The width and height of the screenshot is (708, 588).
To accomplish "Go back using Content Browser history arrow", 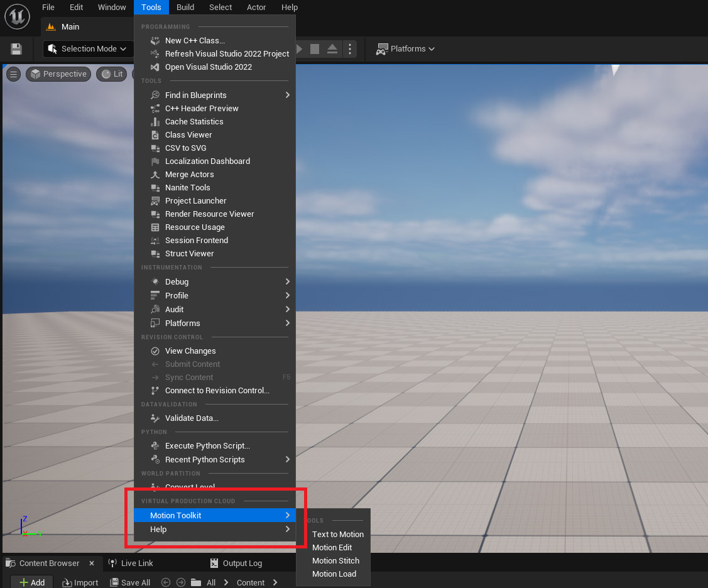I will point(166,582).
